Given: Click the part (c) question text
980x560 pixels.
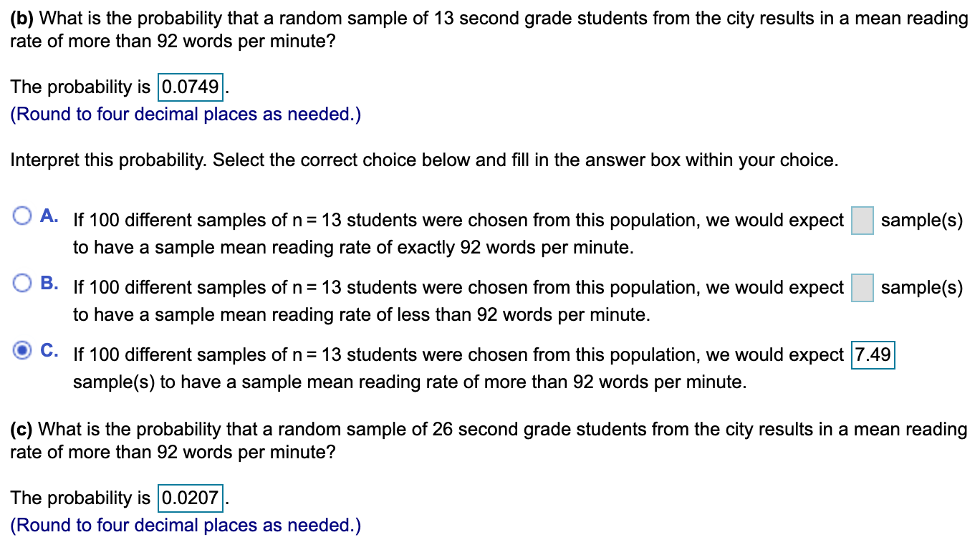Looking at the screenshot, I should (x=430, y=440).
